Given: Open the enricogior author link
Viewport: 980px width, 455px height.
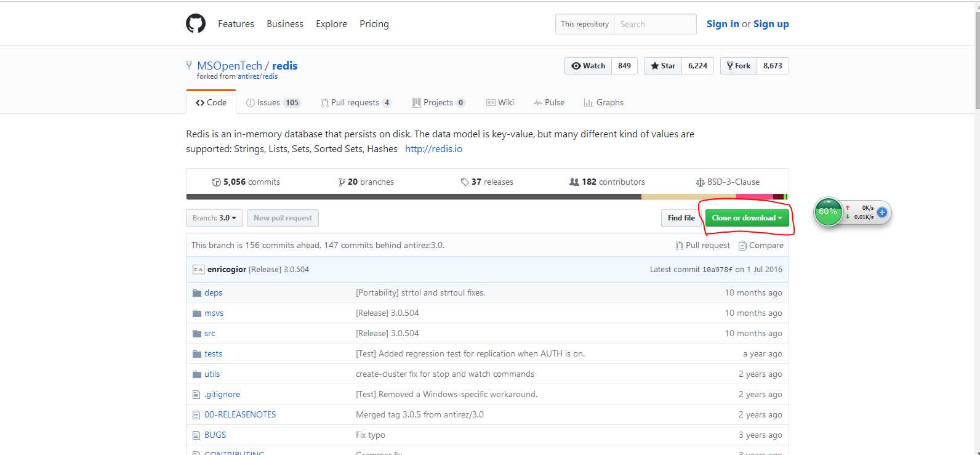Looking at the screenshot, I should click(227, 270).
